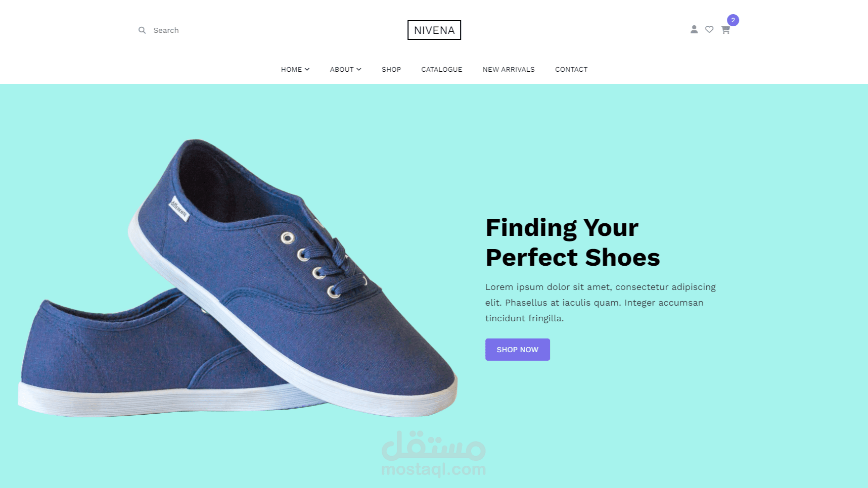
Task: Click the Finding Your Perfect Shoes heading
Action: click(573, 242)
